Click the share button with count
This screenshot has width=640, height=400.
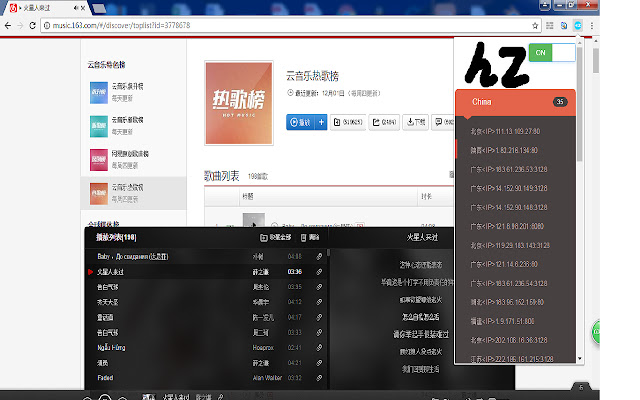point(384,123)
